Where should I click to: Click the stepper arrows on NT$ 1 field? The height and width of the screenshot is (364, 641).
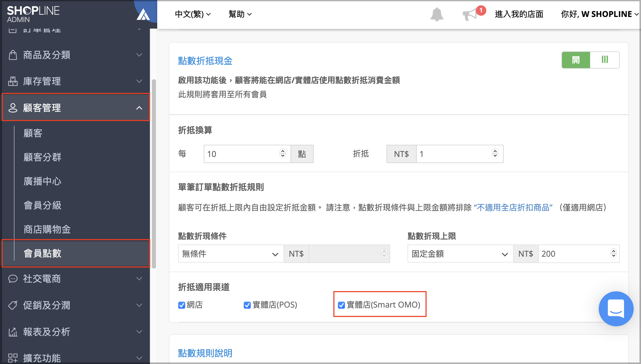(495, 153)
